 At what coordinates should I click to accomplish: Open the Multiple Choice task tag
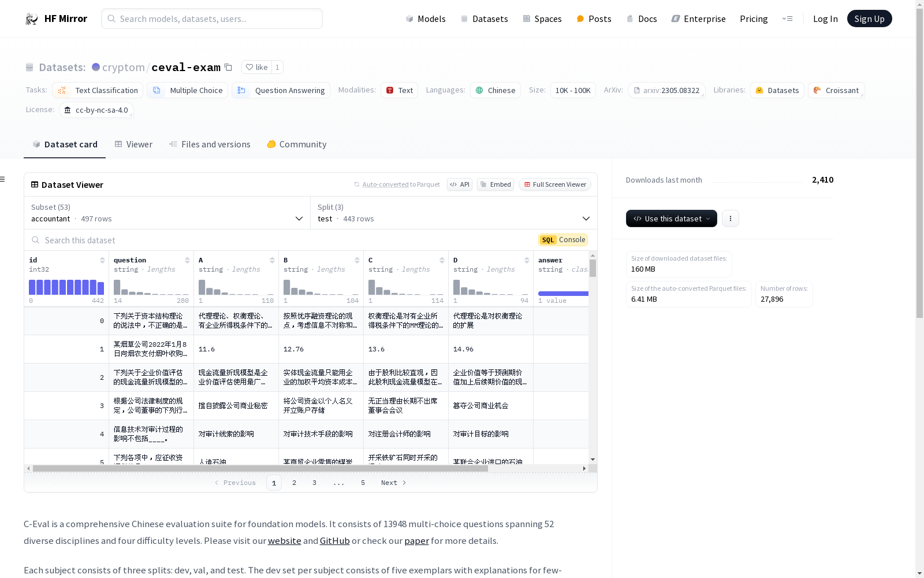[187, 90]
